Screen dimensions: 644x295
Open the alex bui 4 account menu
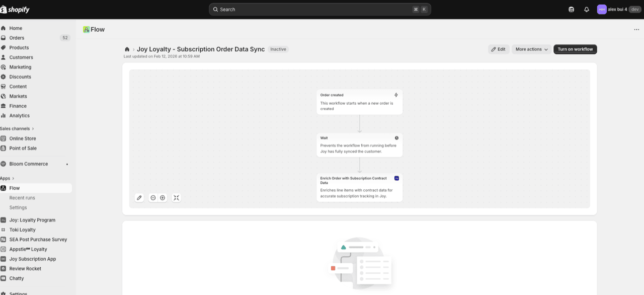pos(619,10)
